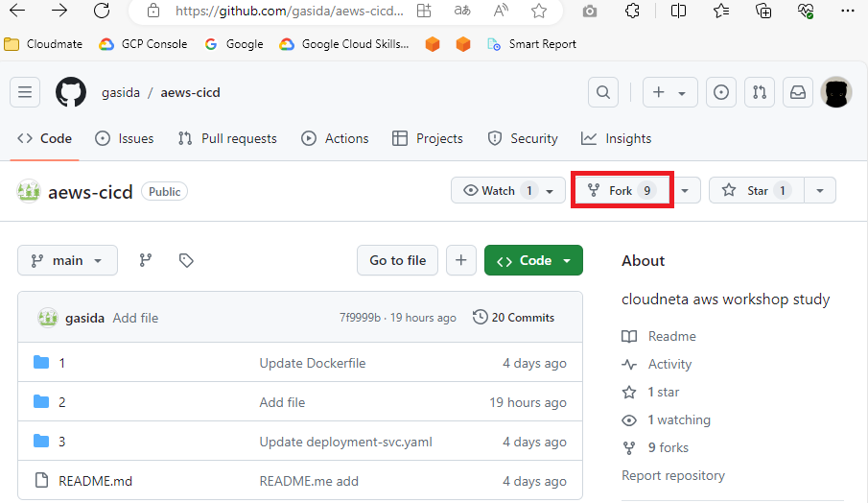The width and height of the screenshot is (868, 503).
Task: Click the GitHub Octocat logo
Action: click(71, 92)
